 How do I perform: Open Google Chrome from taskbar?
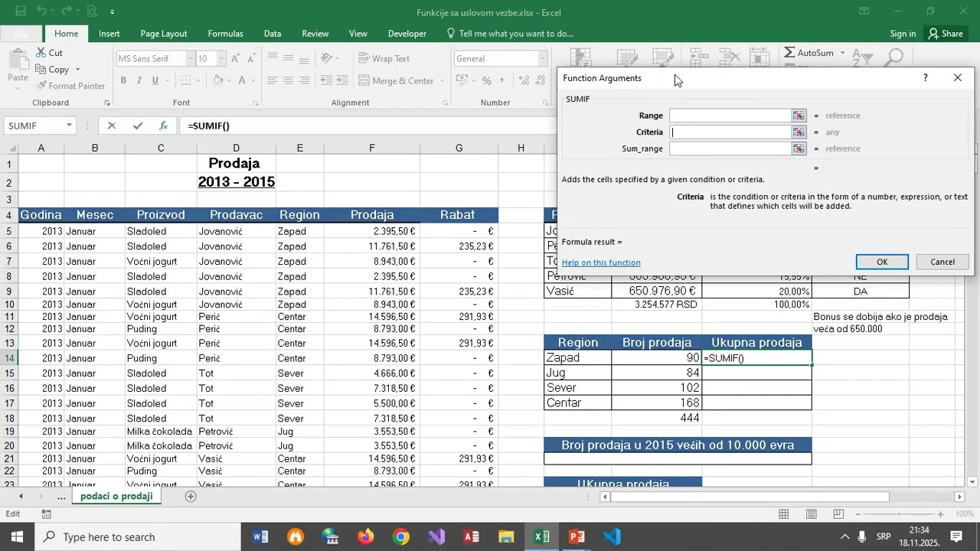[401, 536]
